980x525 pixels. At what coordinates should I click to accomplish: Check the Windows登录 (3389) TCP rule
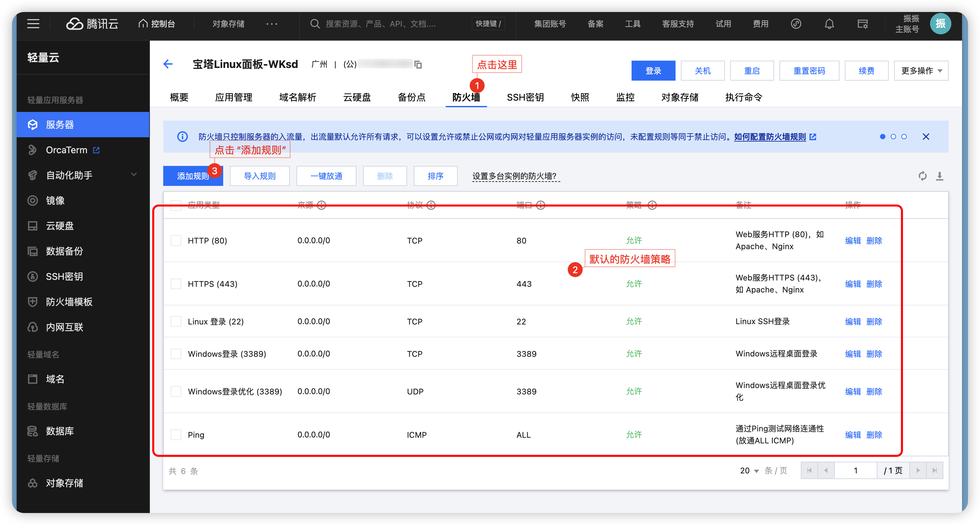176,354
